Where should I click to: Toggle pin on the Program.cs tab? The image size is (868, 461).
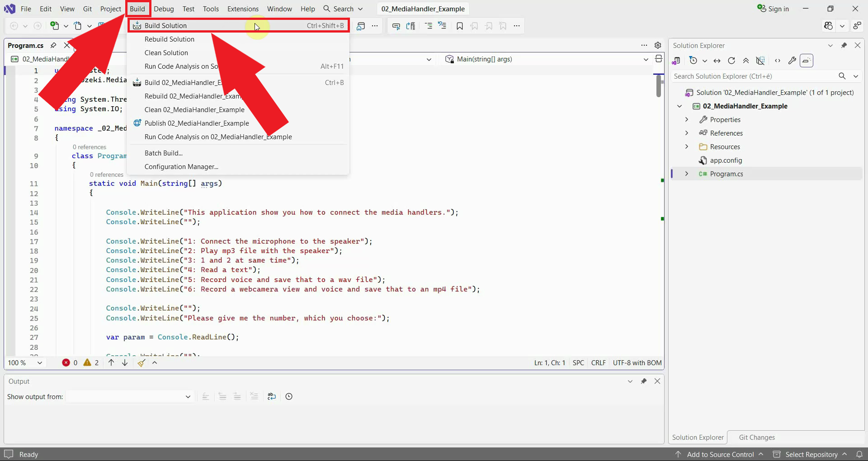pyautogui.click(x=53, y=45)
